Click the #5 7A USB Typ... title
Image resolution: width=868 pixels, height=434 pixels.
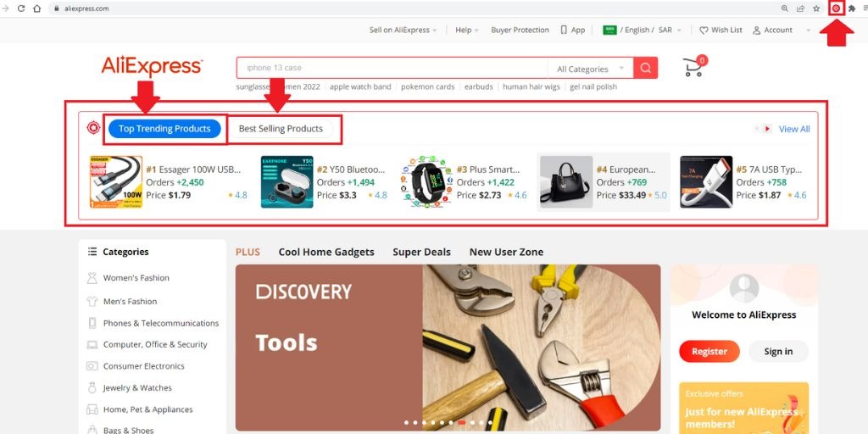(x=769, y=170)
